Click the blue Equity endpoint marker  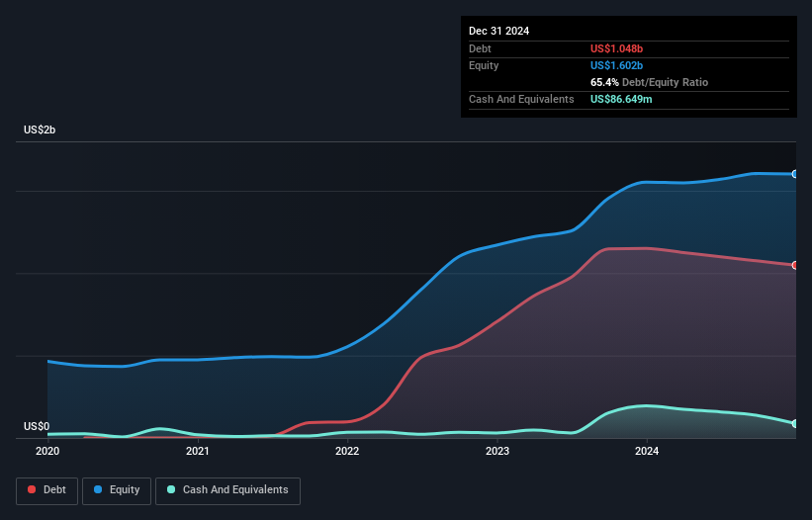795,174
